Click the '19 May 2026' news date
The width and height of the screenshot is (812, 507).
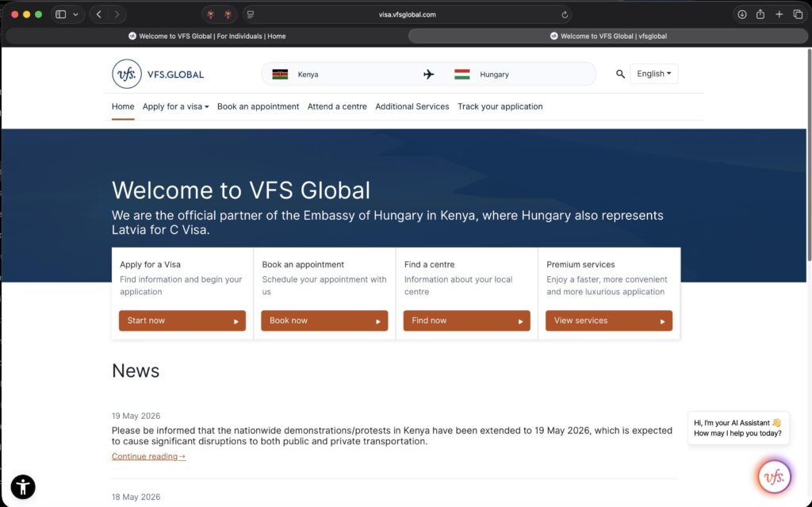pyautogui.click(x=136, y=416)
